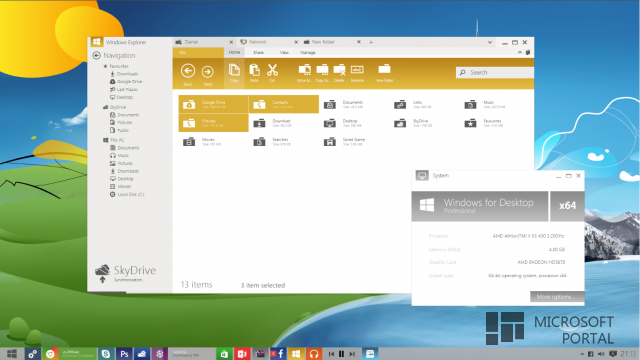Open Last Places in the Favourites list

[x=124, y=89]
